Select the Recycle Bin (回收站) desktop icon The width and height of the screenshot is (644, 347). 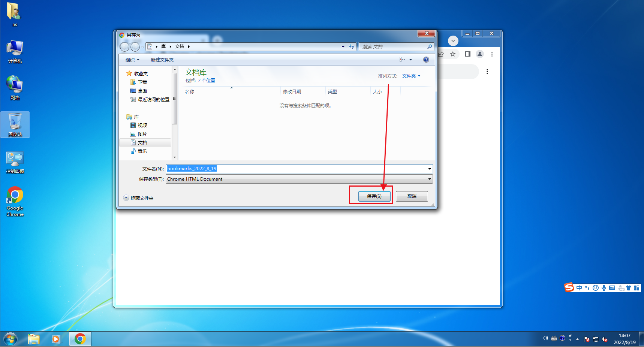pyautogui.click(x=15, y=125)
